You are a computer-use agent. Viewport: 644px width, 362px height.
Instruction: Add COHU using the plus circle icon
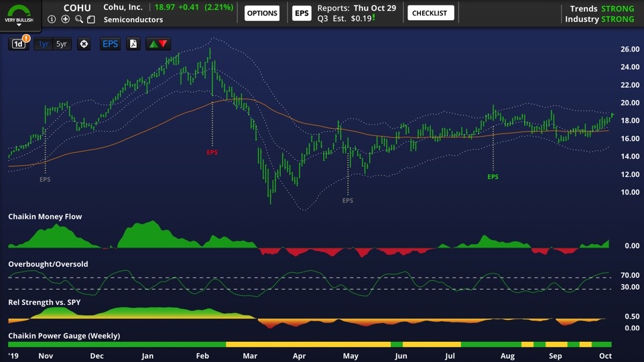tap(65, 19)
